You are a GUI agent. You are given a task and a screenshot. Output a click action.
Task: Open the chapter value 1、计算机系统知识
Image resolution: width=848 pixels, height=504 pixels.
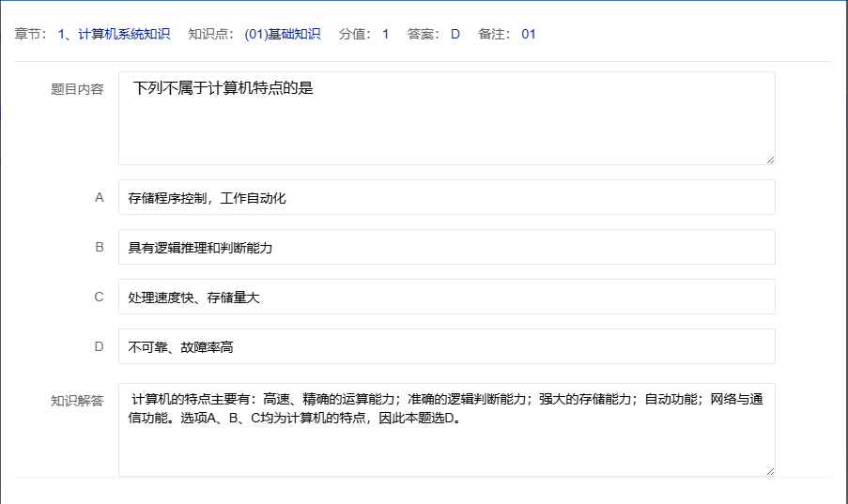(114, 35)
